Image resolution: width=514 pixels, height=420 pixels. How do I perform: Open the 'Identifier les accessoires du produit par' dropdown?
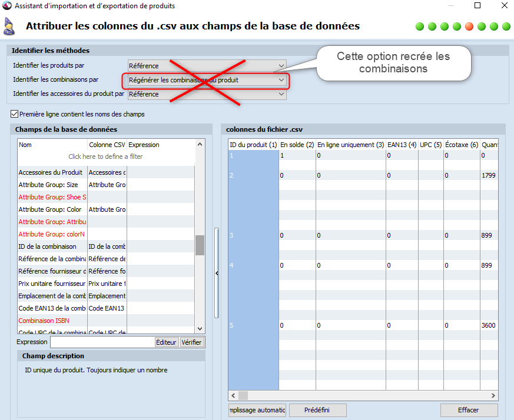207,94
